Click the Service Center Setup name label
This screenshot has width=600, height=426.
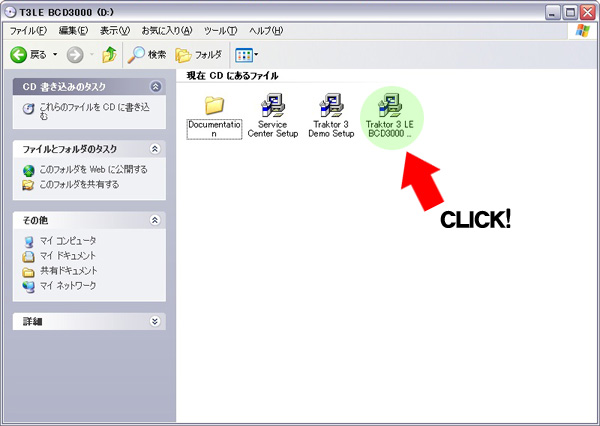coord(273,129)
